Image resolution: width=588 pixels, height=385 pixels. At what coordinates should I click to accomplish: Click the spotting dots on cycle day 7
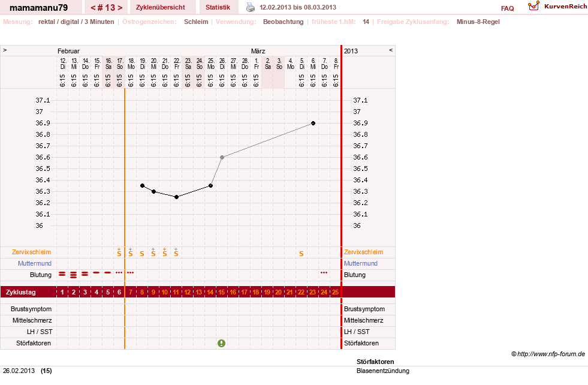pos(131,272)
